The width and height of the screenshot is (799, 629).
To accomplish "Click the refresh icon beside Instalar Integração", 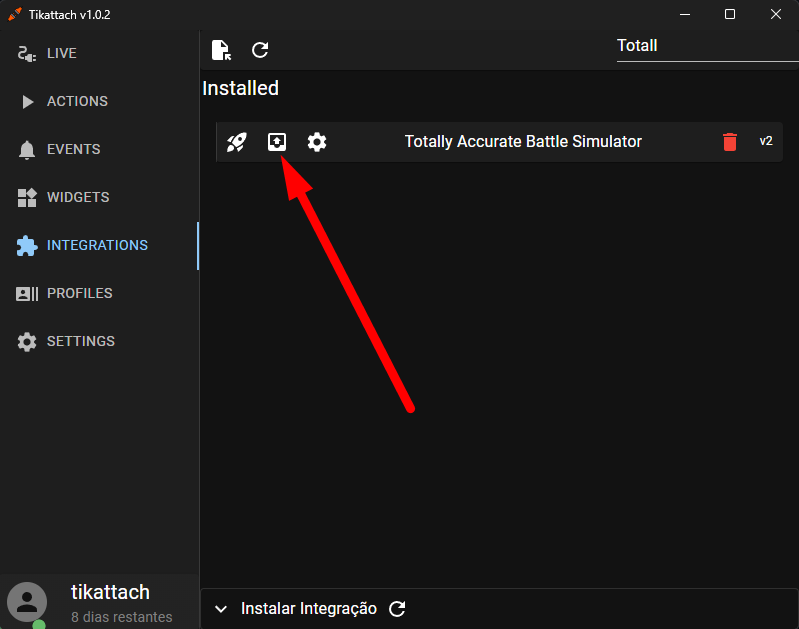I will point(397,609).
